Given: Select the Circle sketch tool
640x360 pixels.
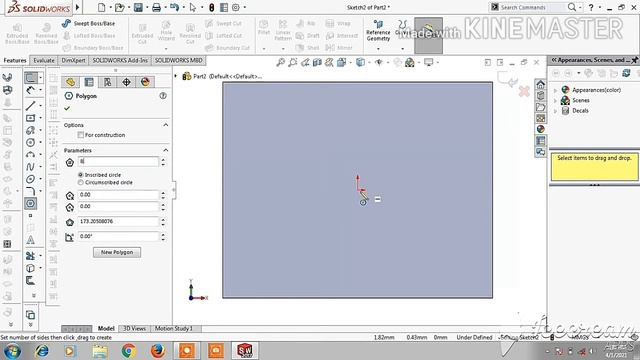Looking at the screenshot, I should click(x=31, y=142).
